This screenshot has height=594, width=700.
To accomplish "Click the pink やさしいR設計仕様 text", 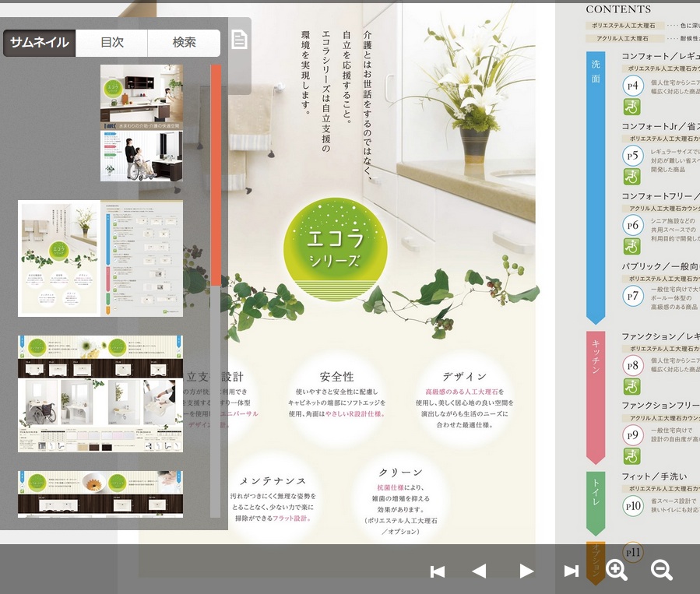I will [x=355, y=413].
